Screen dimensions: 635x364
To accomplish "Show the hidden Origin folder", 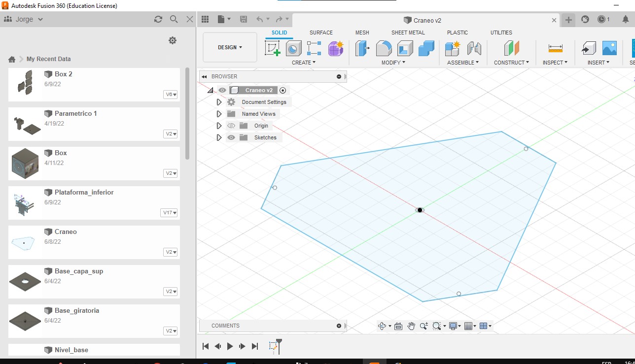I will pyautogui.click(x=231, y=126).
